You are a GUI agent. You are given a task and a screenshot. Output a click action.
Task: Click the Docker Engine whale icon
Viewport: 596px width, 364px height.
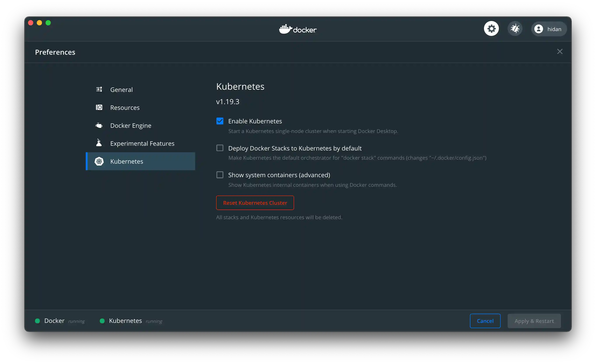point(99,125)
